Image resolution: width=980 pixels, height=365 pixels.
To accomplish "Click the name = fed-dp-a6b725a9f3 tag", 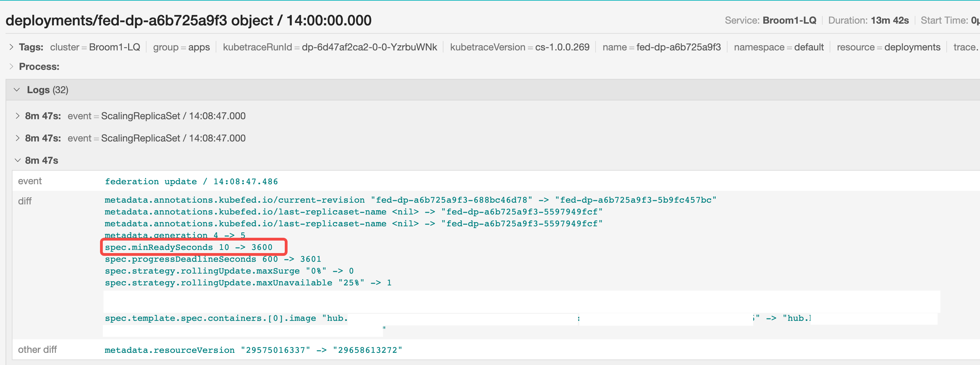I will tap(662, 47).
